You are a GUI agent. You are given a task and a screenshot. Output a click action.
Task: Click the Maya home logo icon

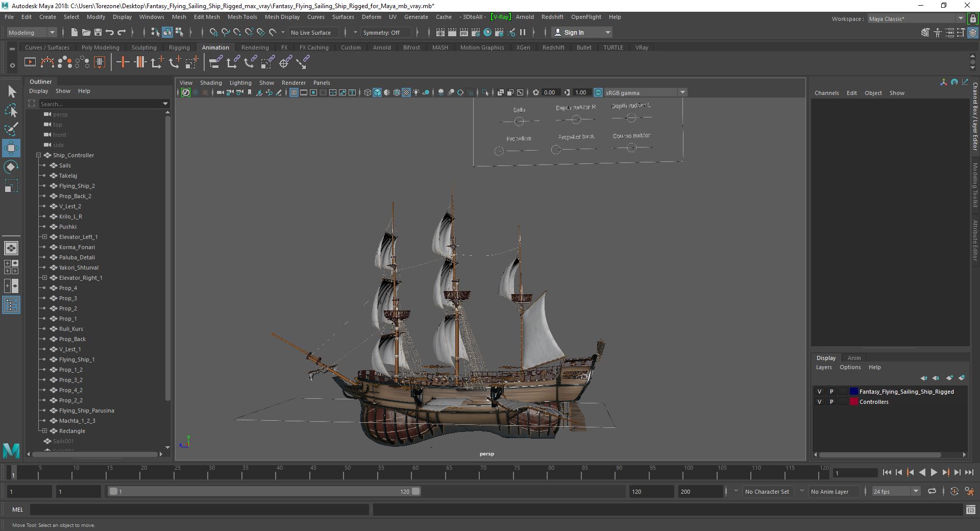pos(11,450)
